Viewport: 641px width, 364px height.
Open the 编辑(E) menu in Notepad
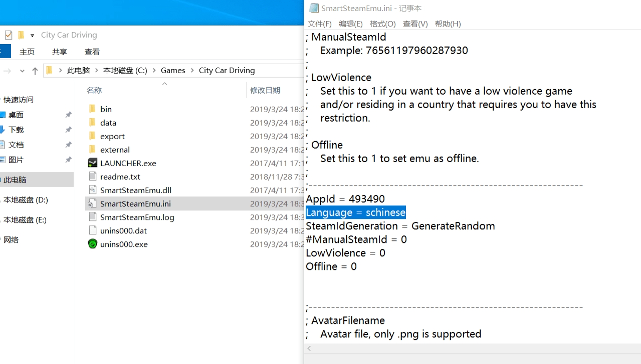pos(351,24)
